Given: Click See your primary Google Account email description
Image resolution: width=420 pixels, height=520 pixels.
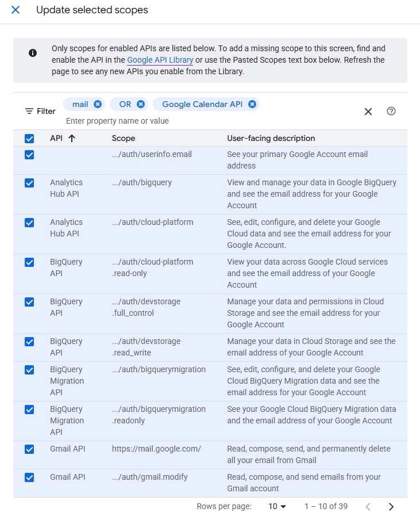Looking at the screenshot, I should point(297,160).
